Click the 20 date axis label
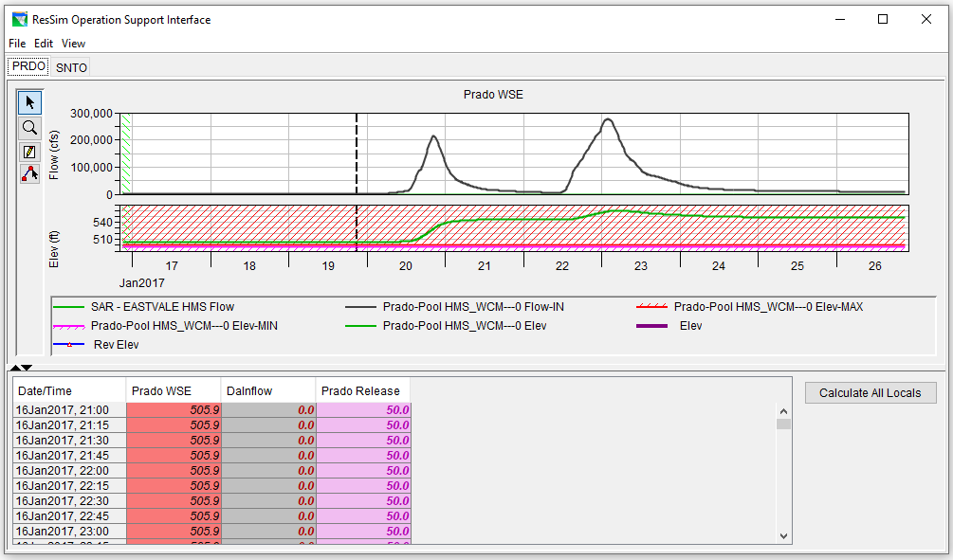Screen dimensions: 953x560 [406, 265]
